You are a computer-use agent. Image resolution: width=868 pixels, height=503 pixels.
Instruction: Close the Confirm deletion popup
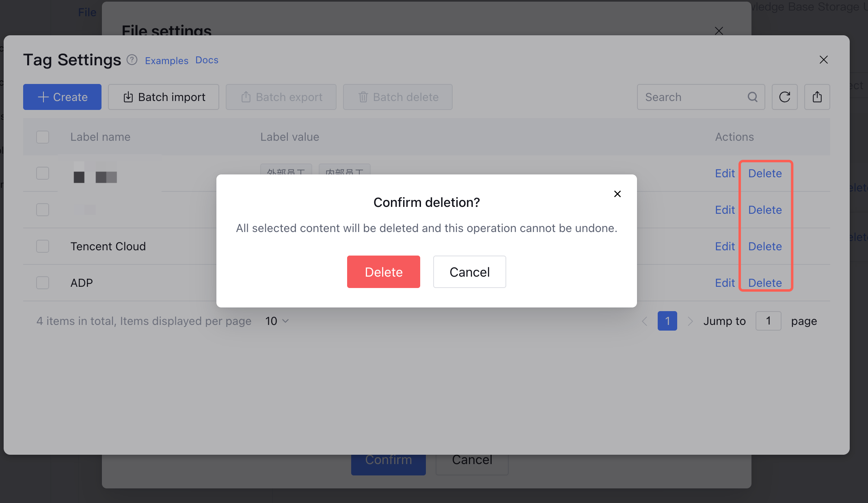pyautogui.click(x=617, y=194)
